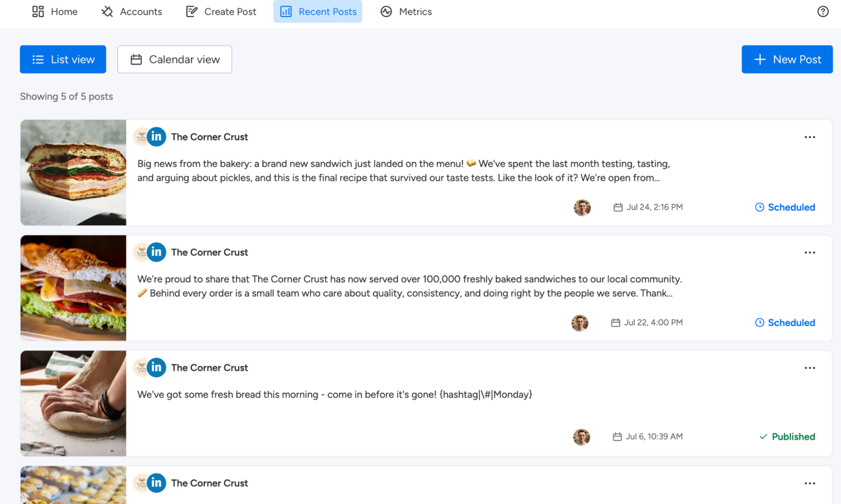Click Scheduled status on Jul 24 post

[x=785, y=207]
